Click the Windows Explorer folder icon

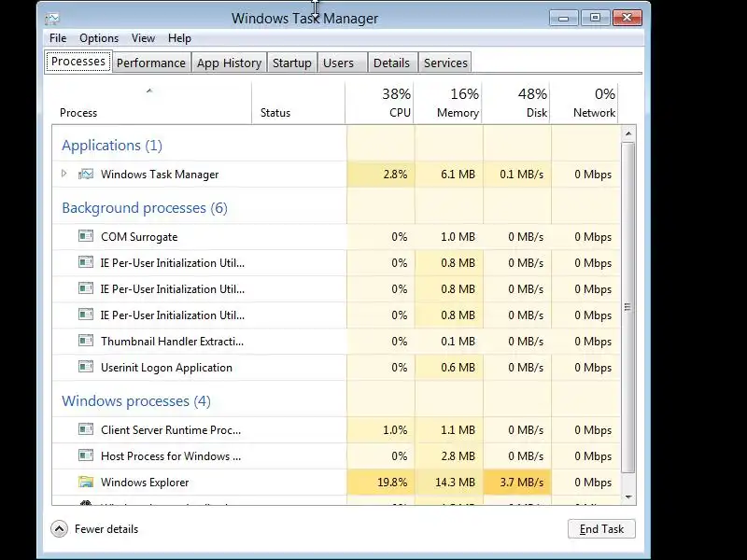(86, 482)
